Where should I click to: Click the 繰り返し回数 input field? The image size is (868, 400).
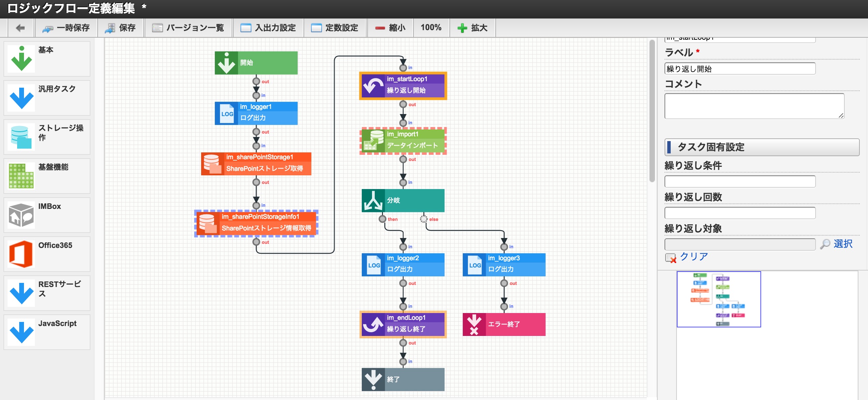740,213
